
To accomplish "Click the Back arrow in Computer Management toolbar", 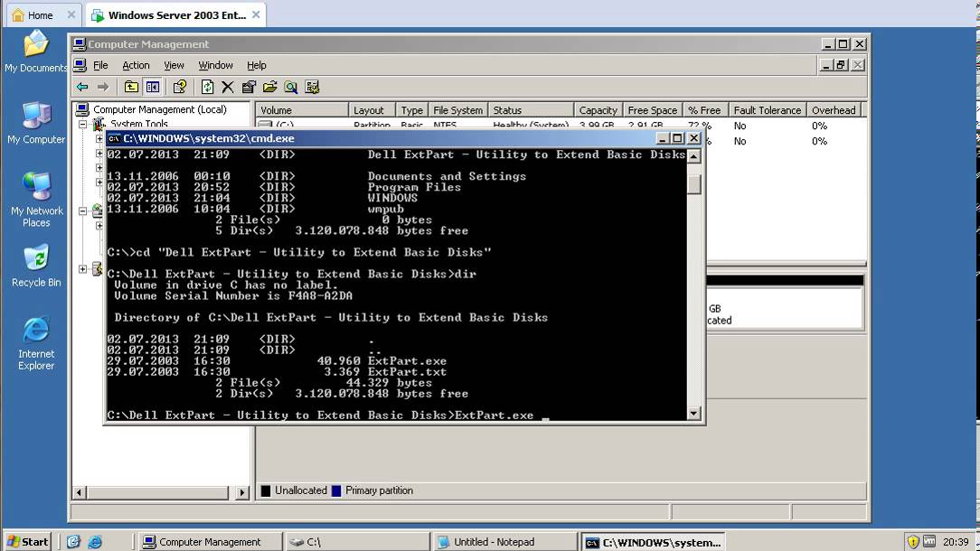I will point(82,87).
